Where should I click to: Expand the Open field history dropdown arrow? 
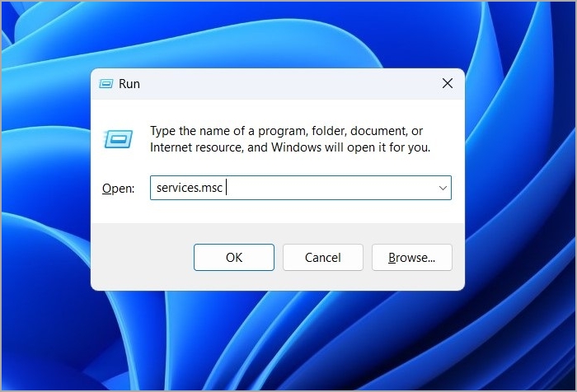(443, 188)
